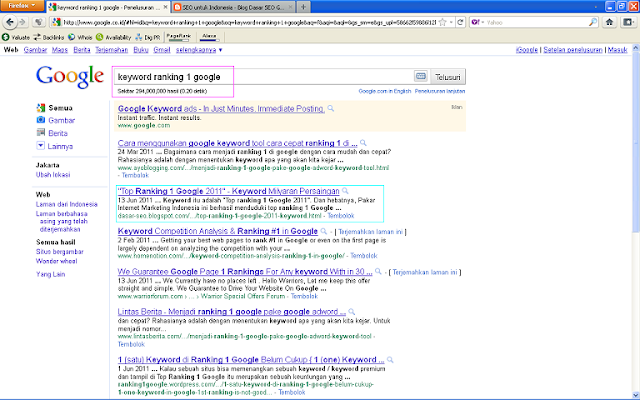Filter by Laman dari Indonesia
Screen dimensions: 640x400
tap(67, 204)
